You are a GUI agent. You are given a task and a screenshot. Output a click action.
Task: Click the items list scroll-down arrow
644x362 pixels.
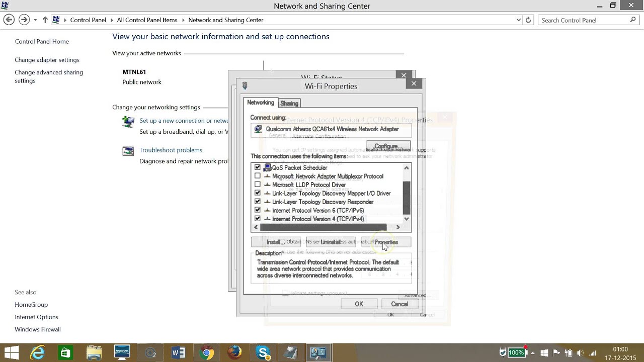(x=407, y=219)
